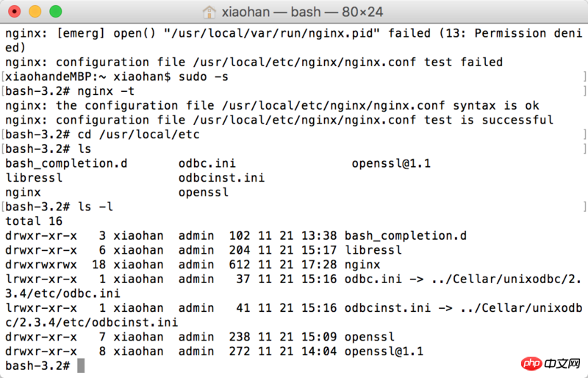
Task: Click the nginx directory row with drwxrwxrwx
Action: 193,265
